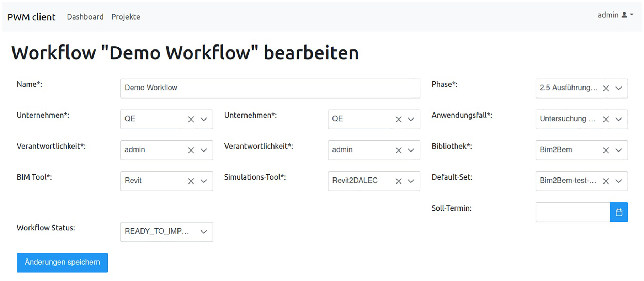Focus the Name field containing Demo Workflow

(x=270, y=88)
